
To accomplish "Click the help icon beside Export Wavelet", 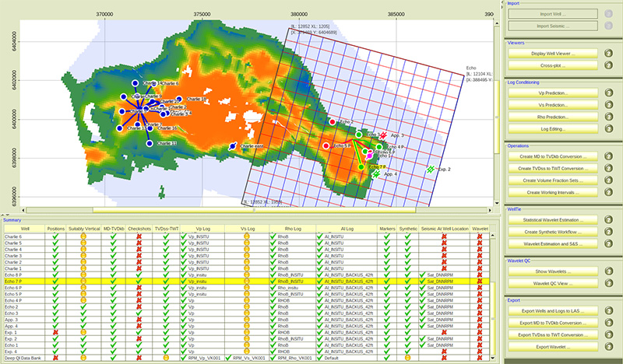I will tap(607, 345).
